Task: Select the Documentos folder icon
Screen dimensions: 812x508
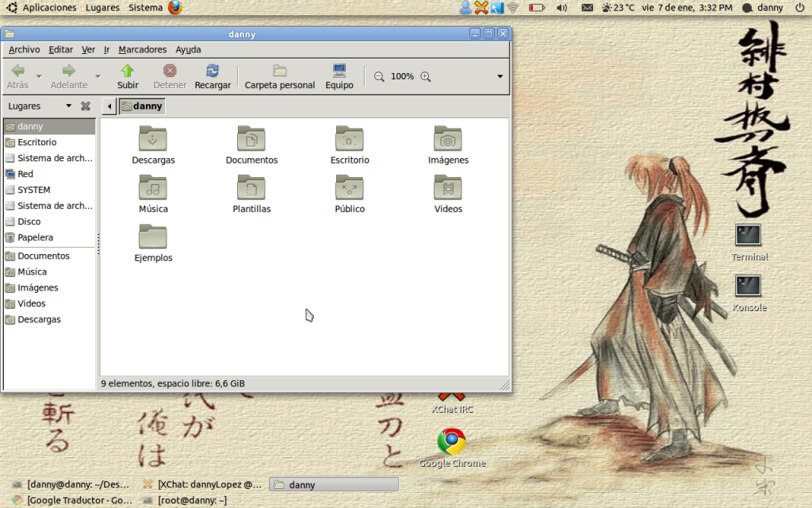Action: tap(251, 139)
